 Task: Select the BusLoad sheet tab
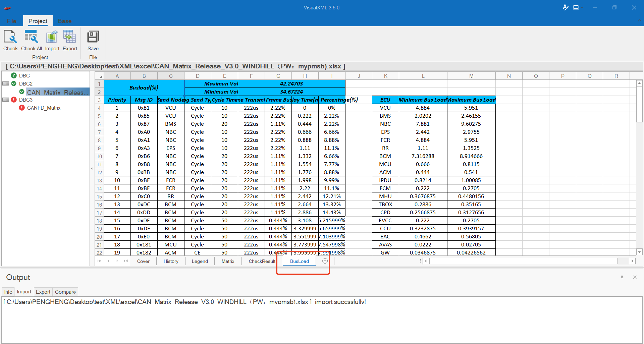(300, 261)
